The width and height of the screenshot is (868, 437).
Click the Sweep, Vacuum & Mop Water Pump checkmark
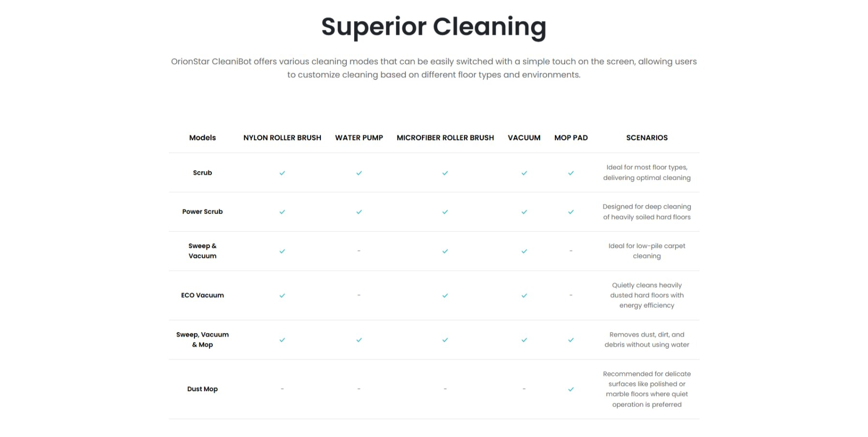pos(359,340)
